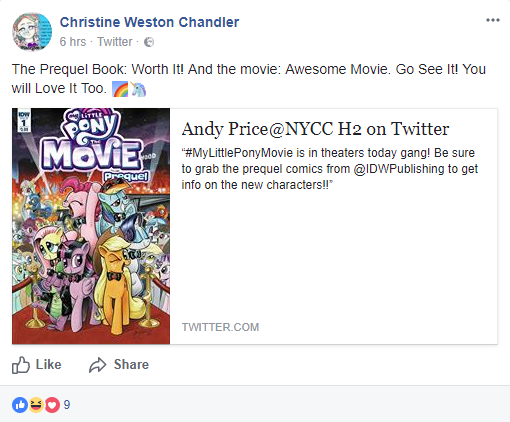Open the Andy Price@NYCC H2 on Twitter title
The image size is (510, 422).
coord(315,129)
